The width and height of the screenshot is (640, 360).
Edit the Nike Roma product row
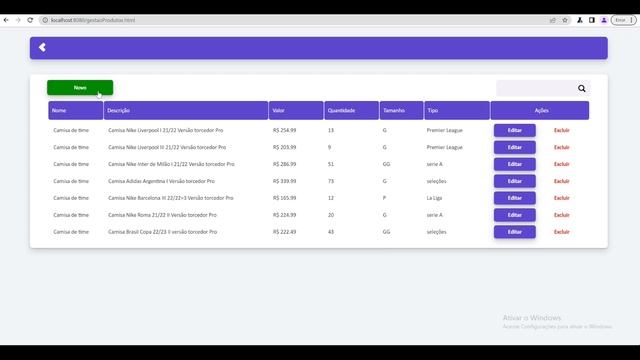515,215
